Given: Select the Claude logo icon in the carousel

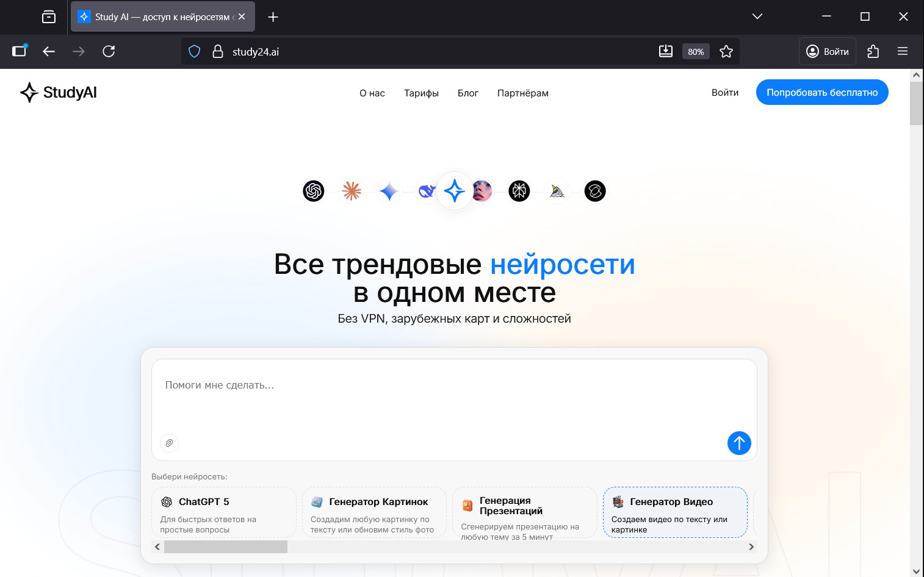Looking at the screenshot, I should pyautogui.click(x=352, y=191).
